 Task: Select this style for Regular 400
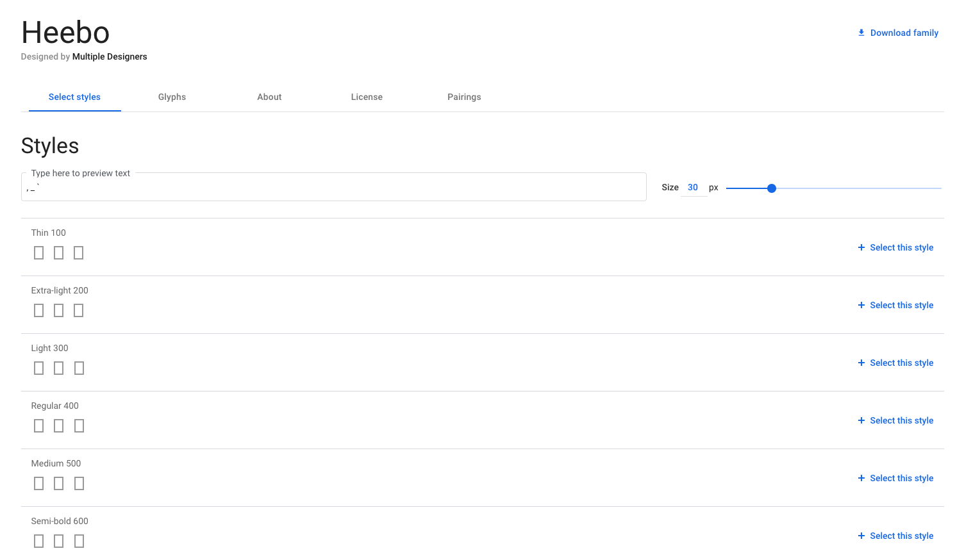click(895, 420)
